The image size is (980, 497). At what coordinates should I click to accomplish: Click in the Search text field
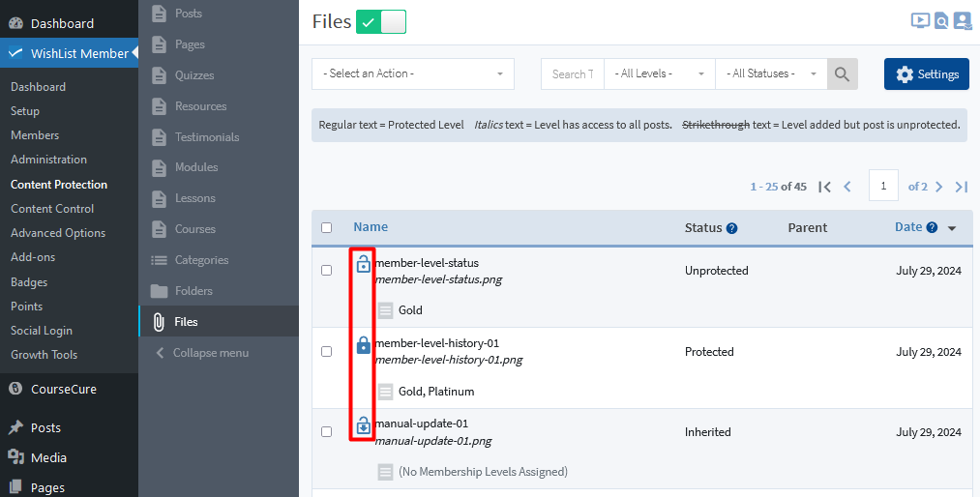(573, 74)
